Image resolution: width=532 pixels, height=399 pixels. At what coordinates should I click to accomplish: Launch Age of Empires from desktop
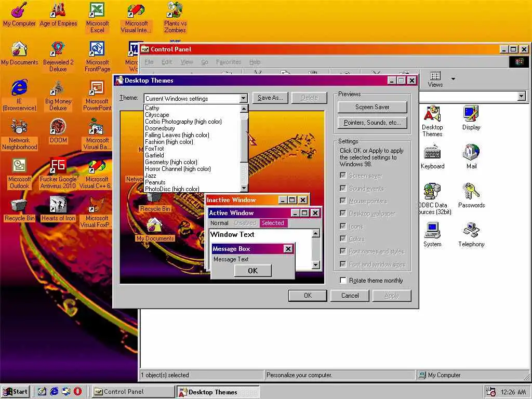58,15
